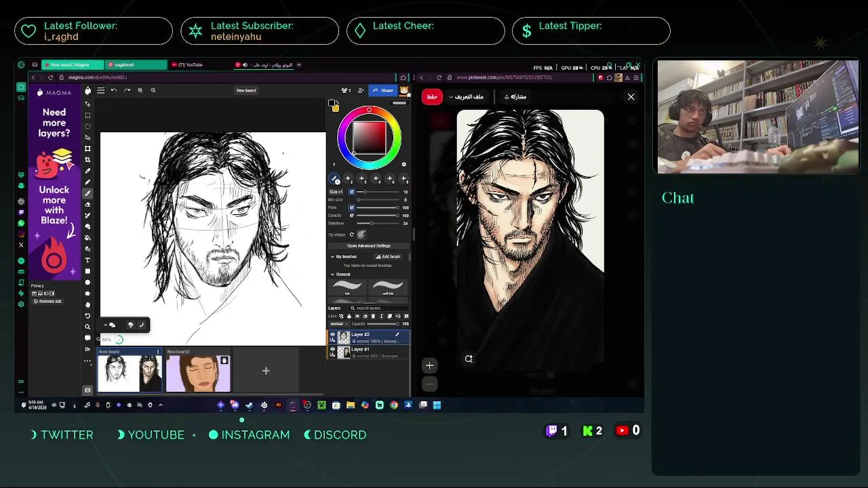Switch to the Arabic-titled YouTube tab
868x488 pixels.
click(263, 65)
